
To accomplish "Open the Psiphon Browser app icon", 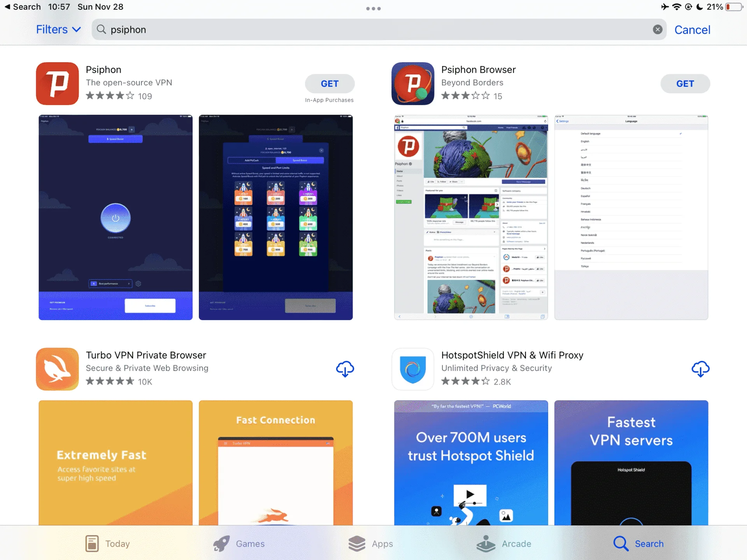I will 413,84.
